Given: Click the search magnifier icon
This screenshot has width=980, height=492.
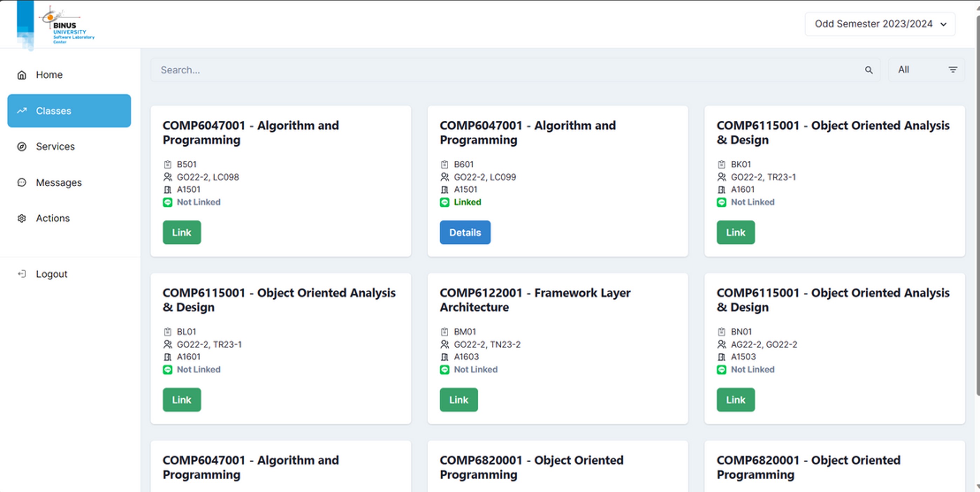Looking at the screenshot, I should tap(869, 70).
